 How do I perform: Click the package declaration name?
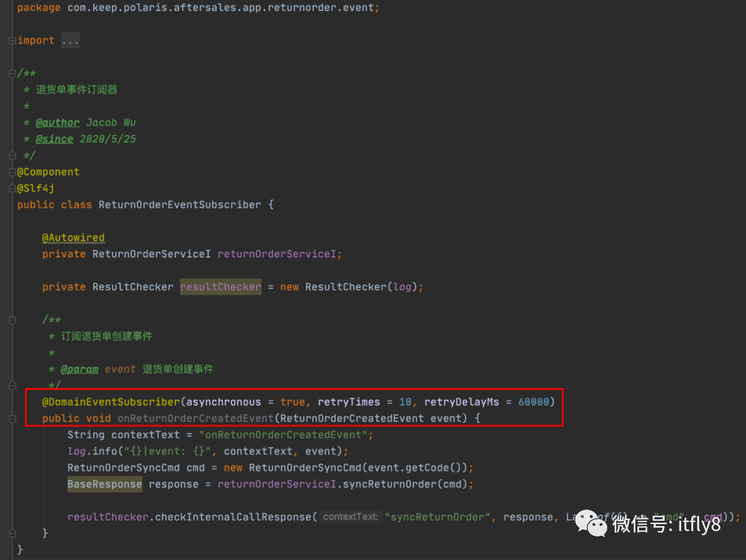click(220, 8)
